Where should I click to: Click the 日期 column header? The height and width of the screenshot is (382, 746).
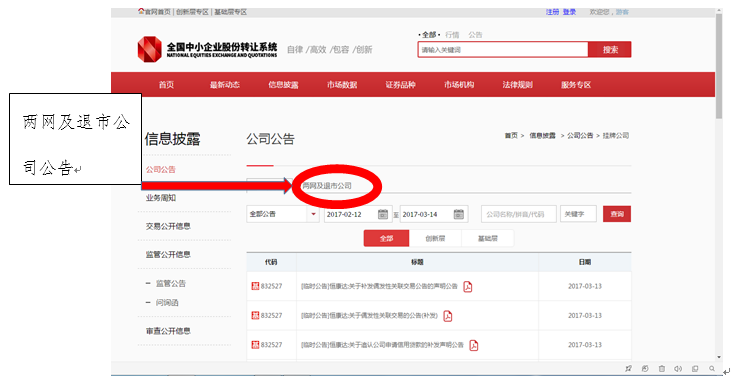pyautogui.click(x=585, y=262)
